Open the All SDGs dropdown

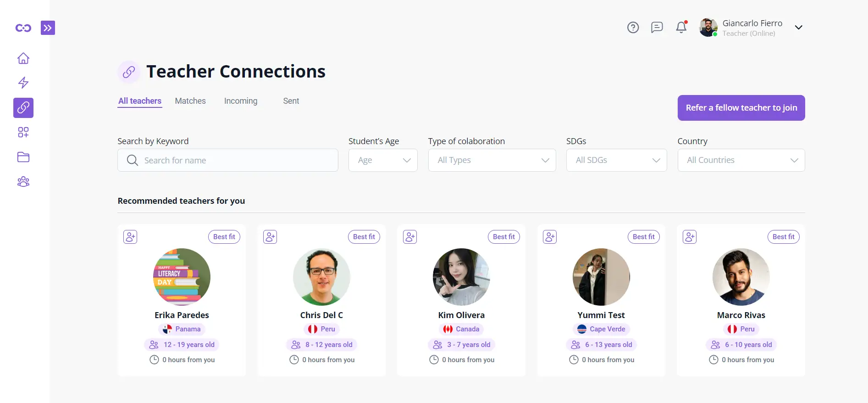coord(616,160)
